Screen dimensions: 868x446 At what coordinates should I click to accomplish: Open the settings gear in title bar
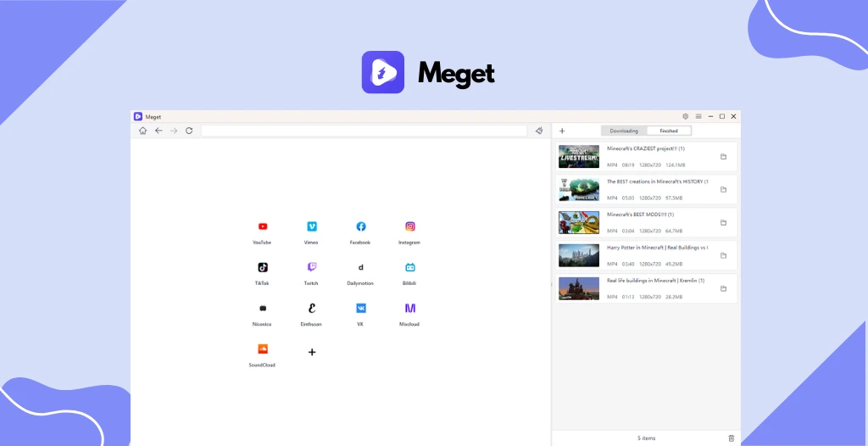[685, 116]
